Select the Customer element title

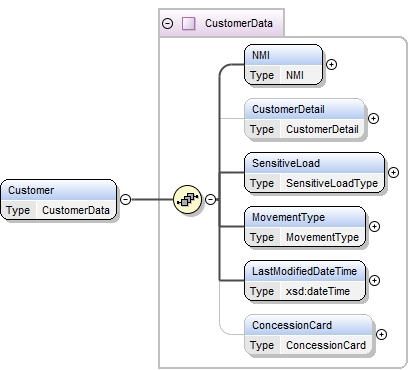31,190
